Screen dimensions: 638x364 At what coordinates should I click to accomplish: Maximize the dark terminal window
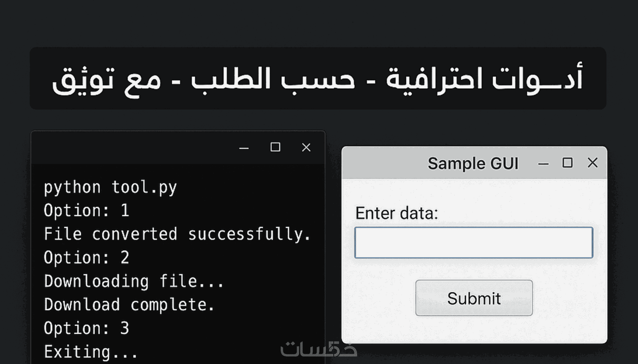click(x=275, y=147)
